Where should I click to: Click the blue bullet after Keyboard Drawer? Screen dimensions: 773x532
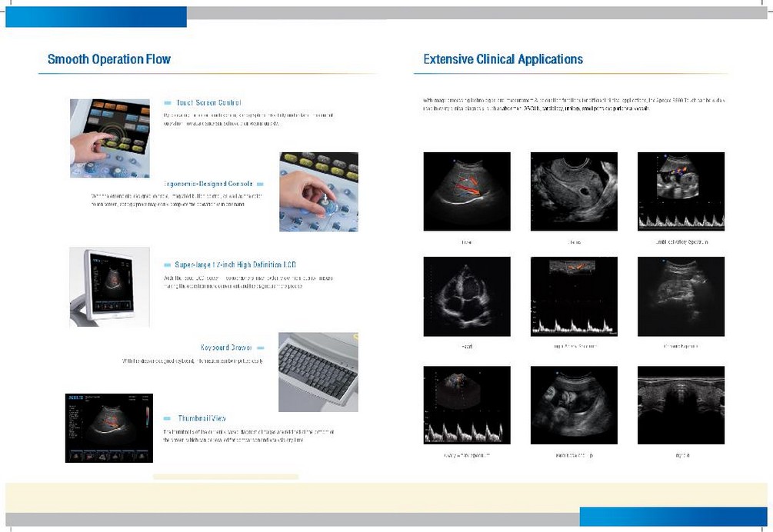click(260, 348)
